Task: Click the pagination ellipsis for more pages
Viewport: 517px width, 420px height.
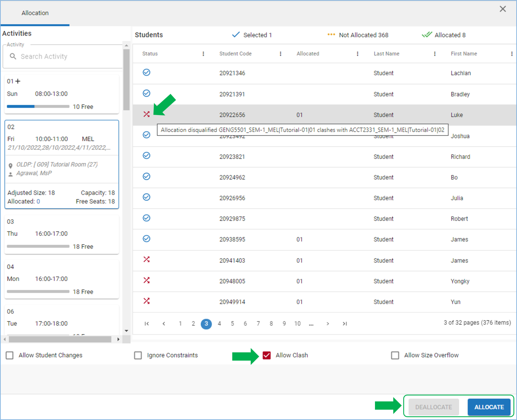Action: (311, 323)
